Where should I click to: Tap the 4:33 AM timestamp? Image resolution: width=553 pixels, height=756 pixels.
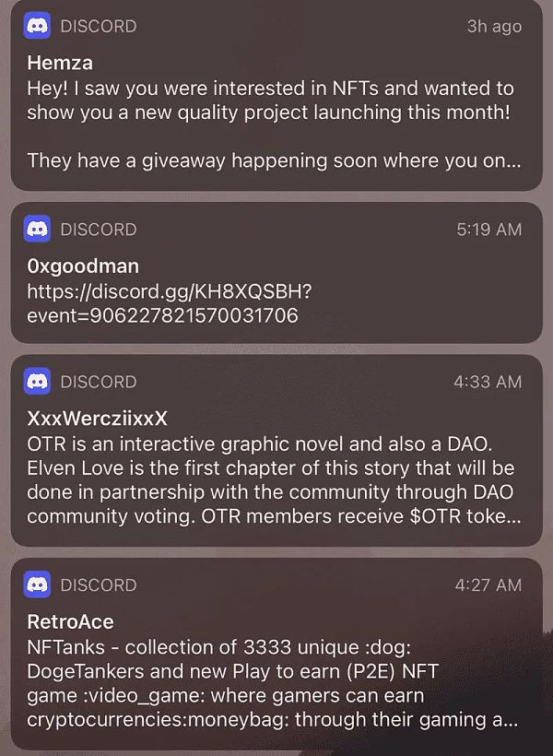coord(488,382)
